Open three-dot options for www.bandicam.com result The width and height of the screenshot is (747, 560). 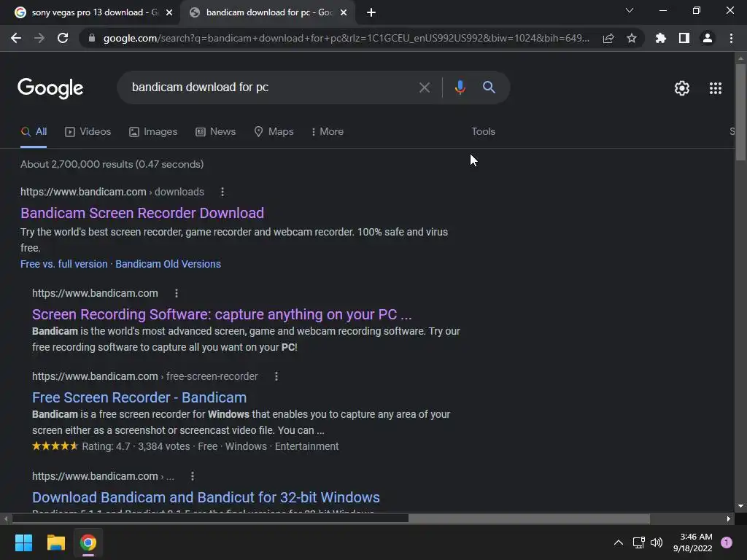click(x=177, y=293)
